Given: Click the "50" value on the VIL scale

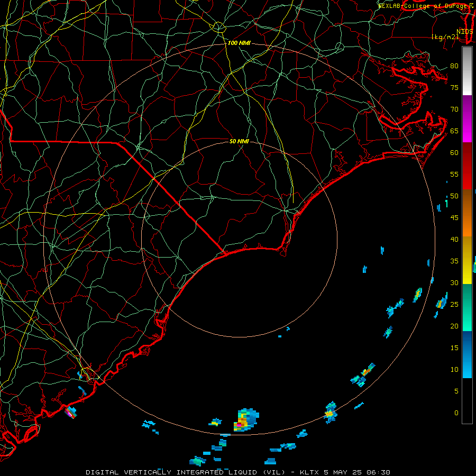Looking at the screenshot, I should click(454, 196).
